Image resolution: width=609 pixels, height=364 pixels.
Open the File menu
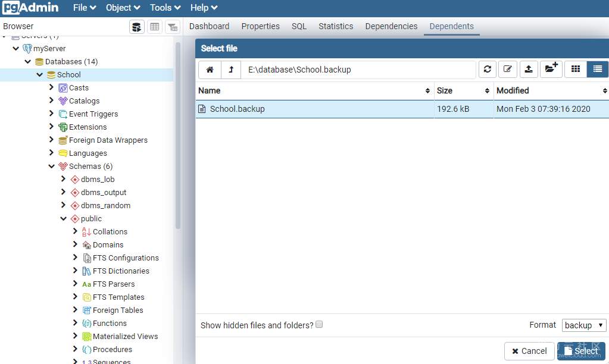(x=85, y=8)
